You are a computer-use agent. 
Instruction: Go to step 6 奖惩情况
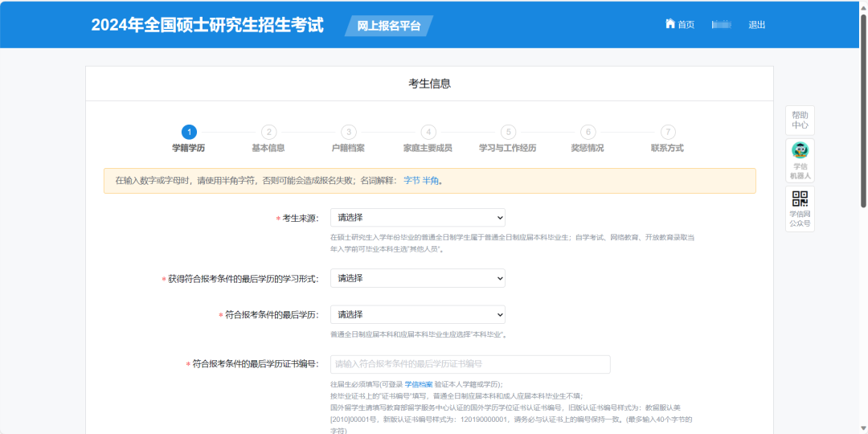pos(588,133)
